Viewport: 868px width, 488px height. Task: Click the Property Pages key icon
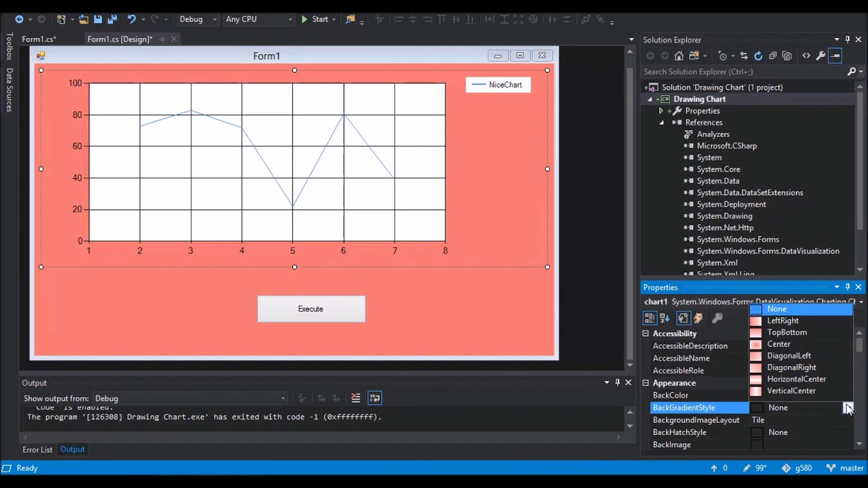(717, 318)
